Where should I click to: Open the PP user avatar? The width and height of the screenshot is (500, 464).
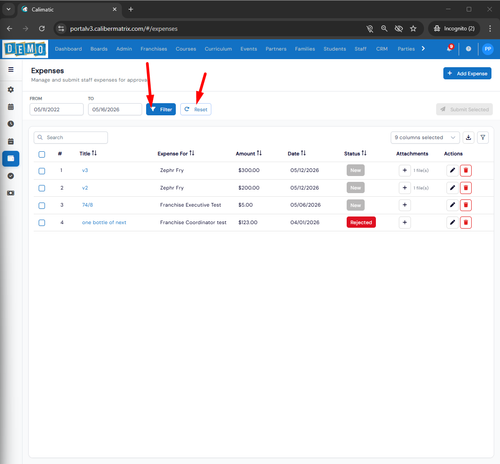click(488, 49)
